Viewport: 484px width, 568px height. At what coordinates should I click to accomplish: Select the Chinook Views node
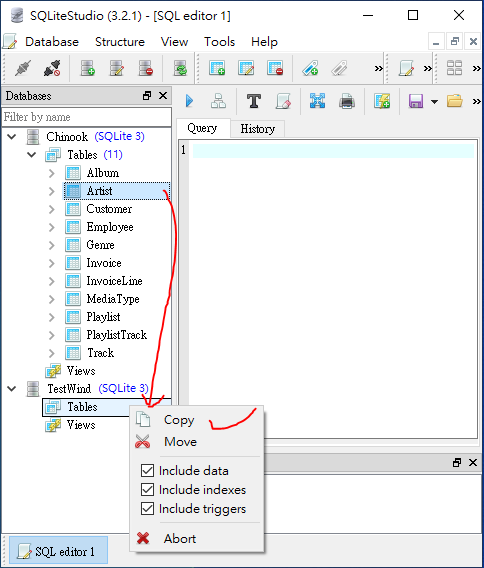point(81,371)
